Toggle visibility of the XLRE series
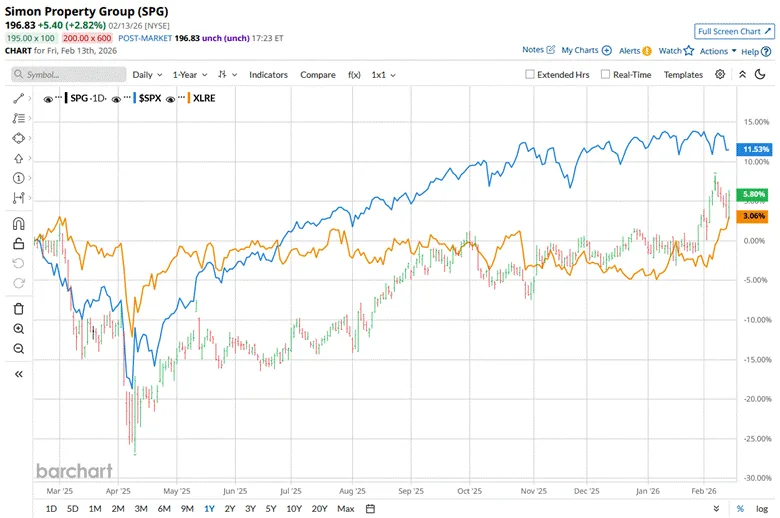Viewport: 780px width, 518px height. (170, 99)
